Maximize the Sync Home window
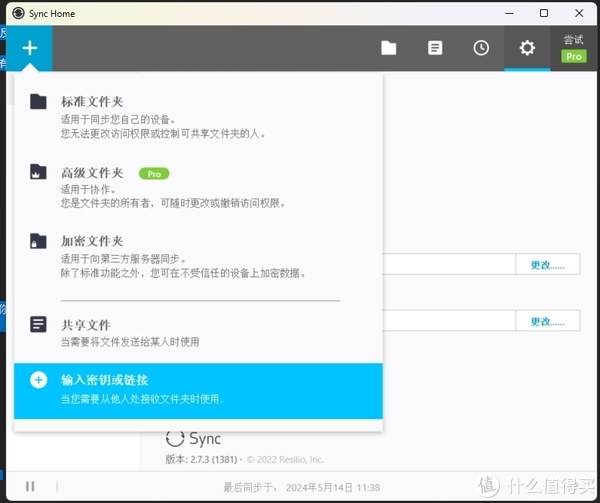 [x=544, y=13]
